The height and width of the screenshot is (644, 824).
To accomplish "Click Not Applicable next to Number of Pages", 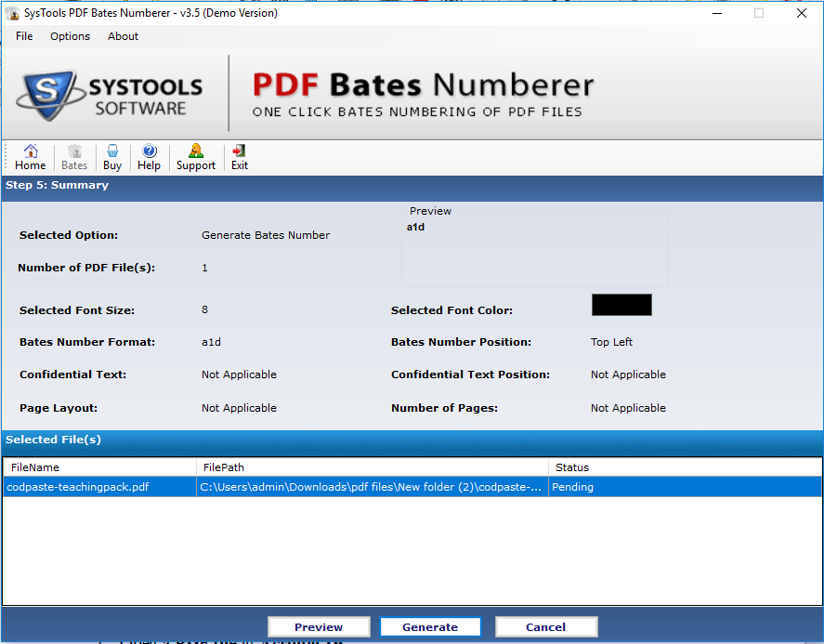I will [x=628, y=408].
